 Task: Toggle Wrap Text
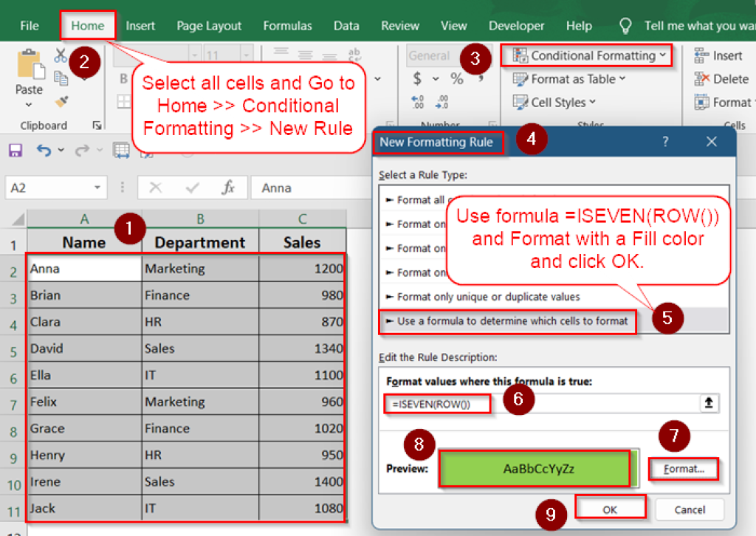354,53
